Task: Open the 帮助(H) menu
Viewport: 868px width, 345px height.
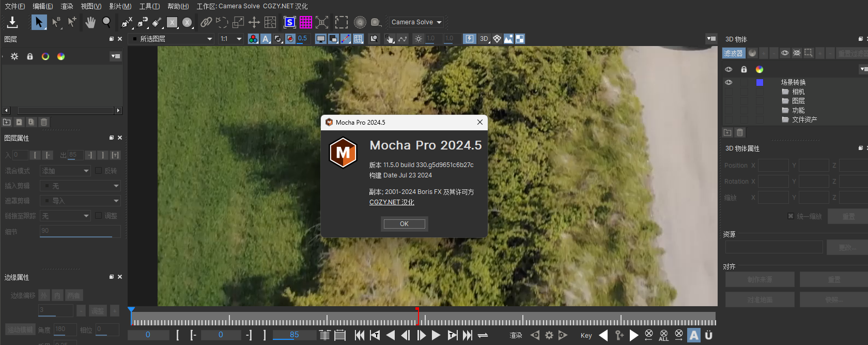Action: pos(178,6)
